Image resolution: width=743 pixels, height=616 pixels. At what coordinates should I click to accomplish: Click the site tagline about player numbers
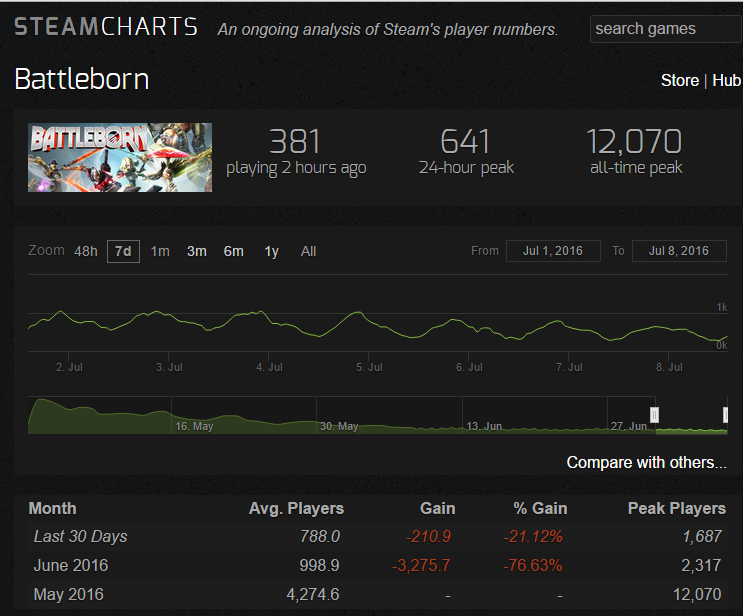point(388,29)
